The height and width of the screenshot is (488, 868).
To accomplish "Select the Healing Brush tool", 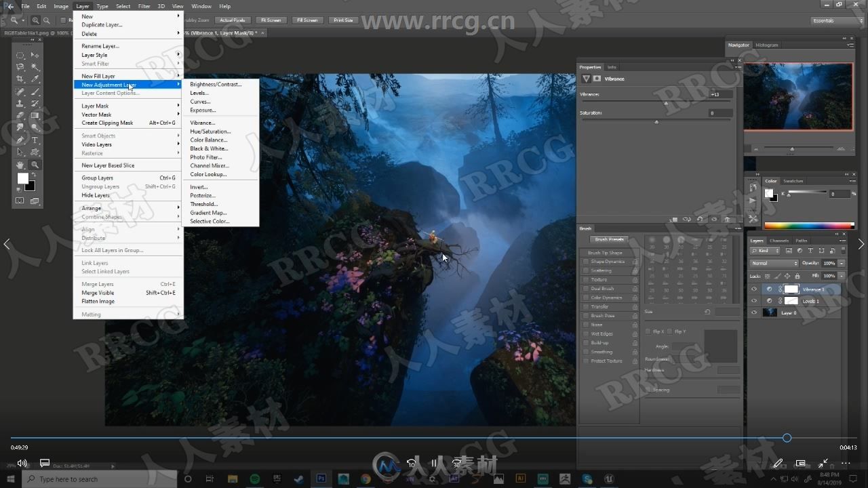I will tap(20, 91).
